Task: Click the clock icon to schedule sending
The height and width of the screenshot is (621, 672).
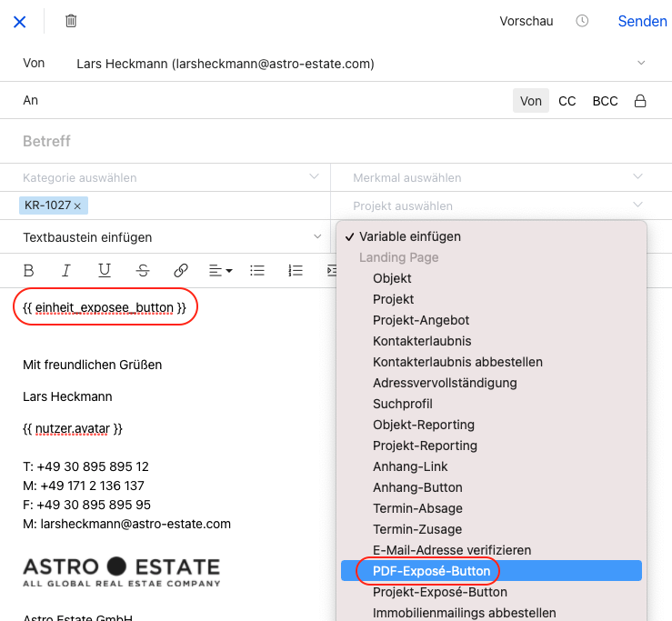Action: (x=583, y=21)
